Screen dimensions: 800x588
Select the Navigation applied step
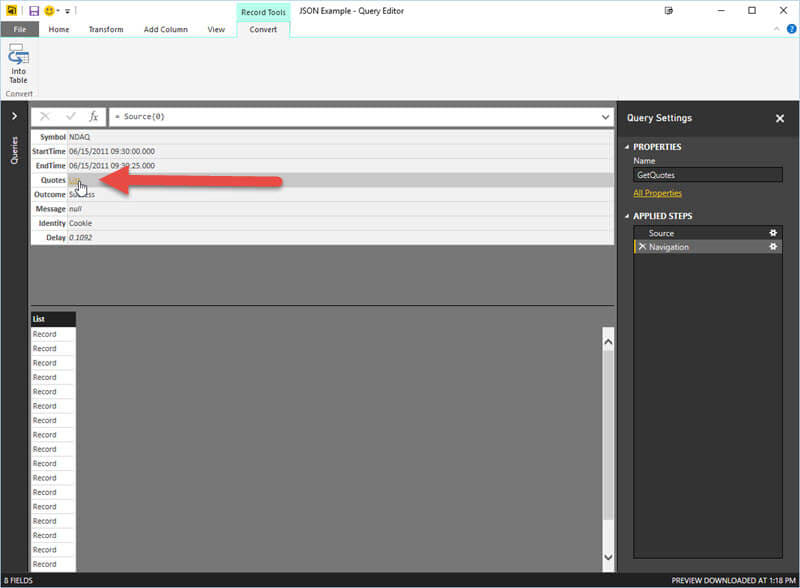click(x=708, y=247)
